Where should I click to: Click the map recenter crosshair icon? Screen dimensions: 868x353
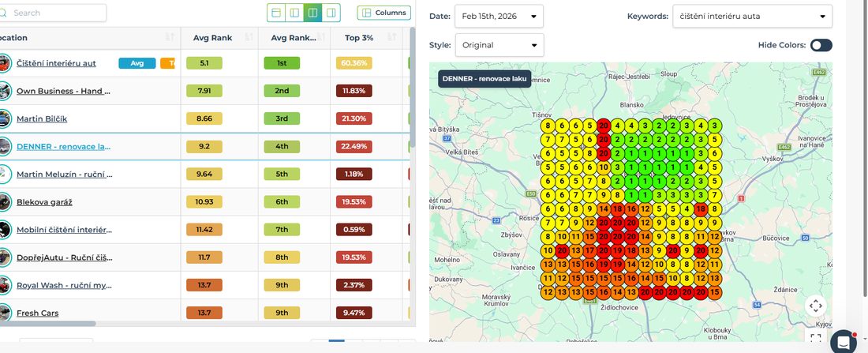(815, 306)
